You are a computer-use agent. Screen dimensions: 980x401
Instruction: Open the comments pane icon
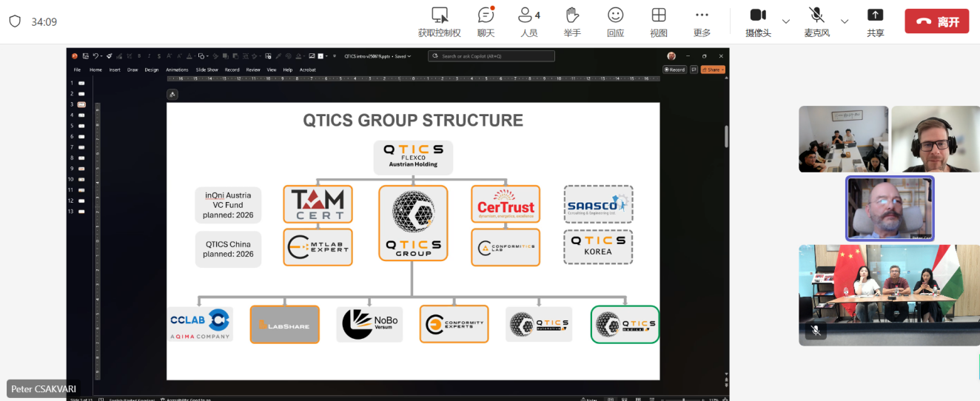pyautogui.click(x=694, y=70)
